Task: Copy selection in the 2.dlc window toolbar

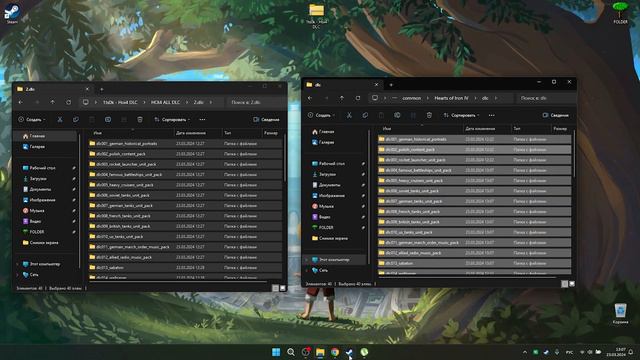Action: pos(76,120)
